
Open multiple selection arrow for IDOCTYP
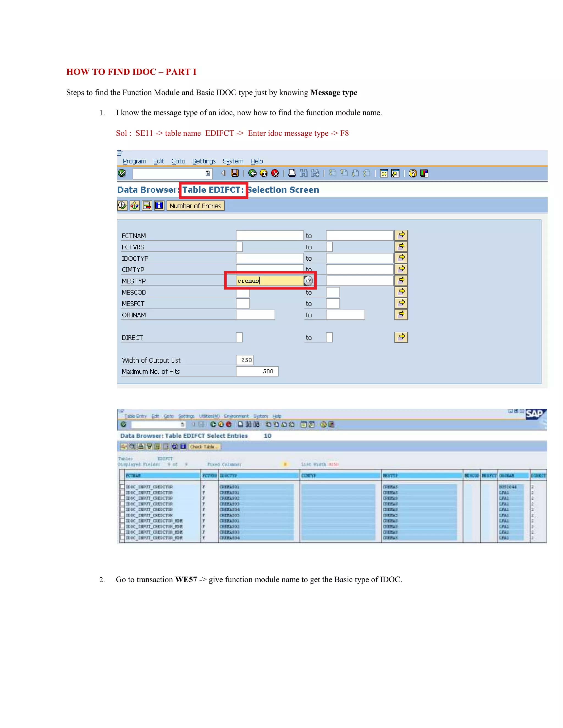coord(401,258)
